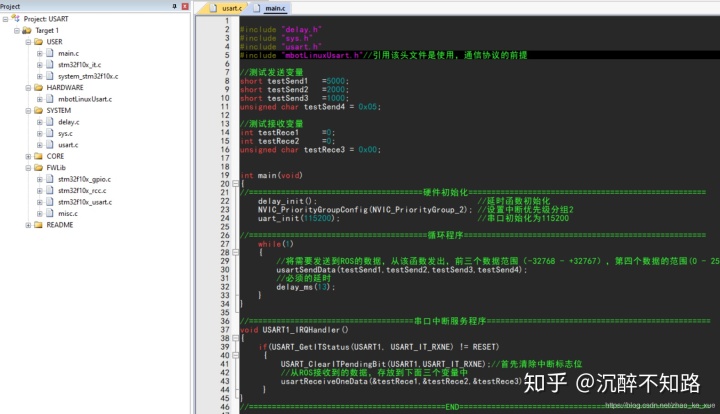Collapse the HARDWARE folder group
This screenshot has width=720, height=414.
tap(28, 88)
